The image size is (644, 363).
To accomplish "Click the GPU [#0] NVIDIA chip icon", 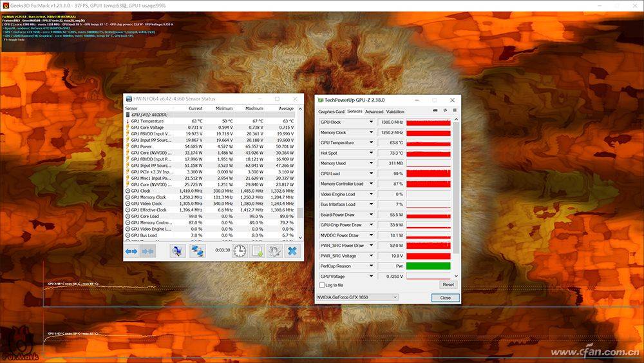I will click(128, 115).
